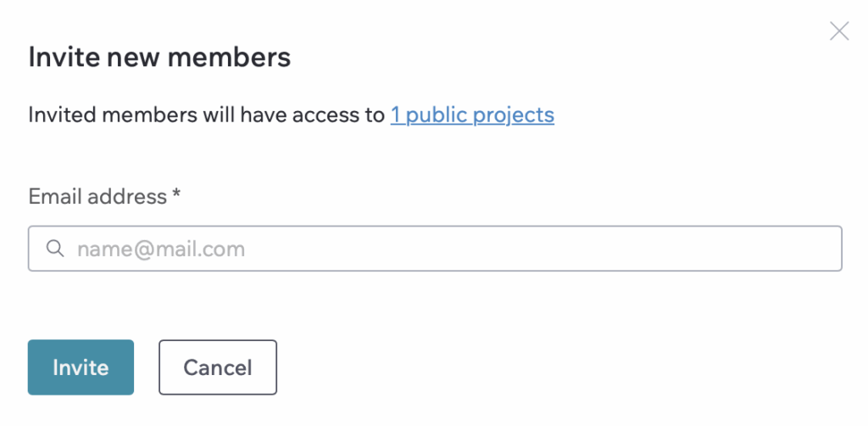Follow the underlined blue public projects link

(472, 115)
